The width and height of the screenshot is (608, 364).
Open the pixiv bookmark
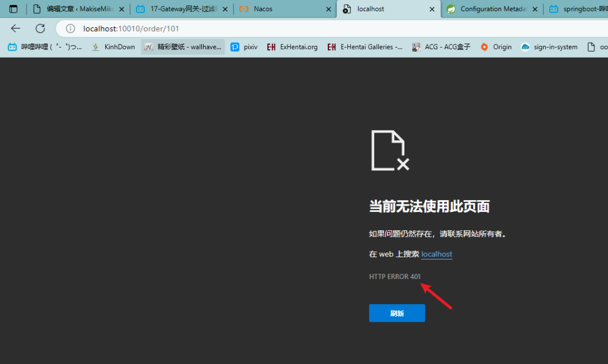244,47
